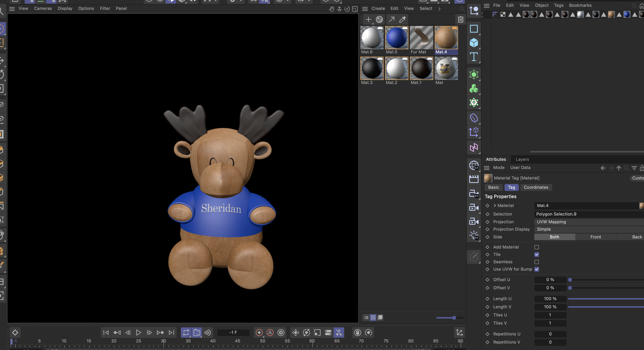The width and height of the screenshot is (644, 350).
Task: Open the Projection dropdown showing UVW Mapping
Action: click(x=587, y=222)
